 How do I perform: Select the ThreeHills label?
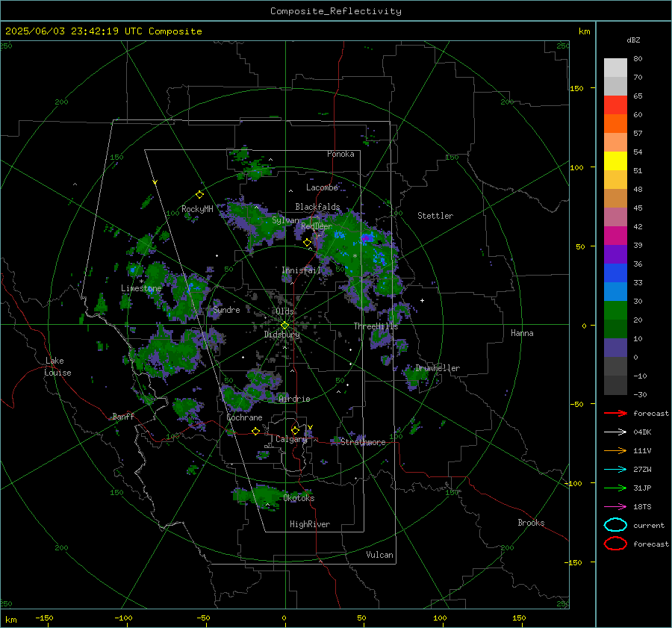click(x=376, y=326)
